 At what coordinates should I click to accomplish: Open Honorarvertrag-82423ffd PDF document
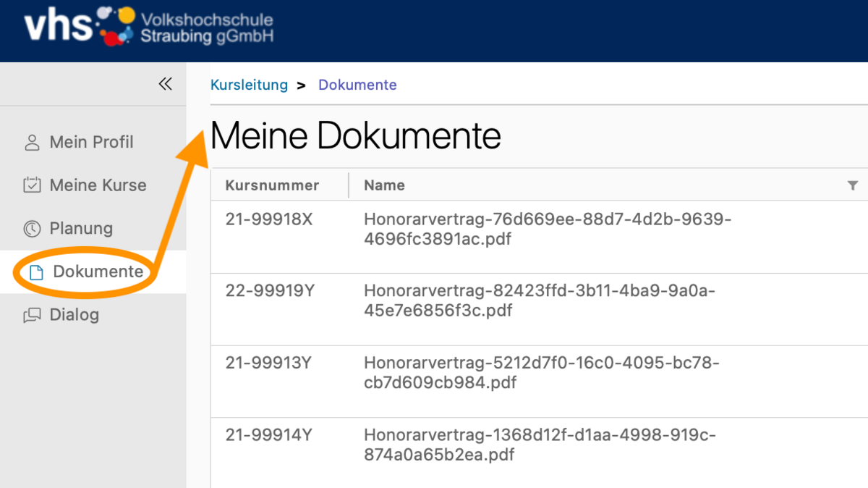539,300
